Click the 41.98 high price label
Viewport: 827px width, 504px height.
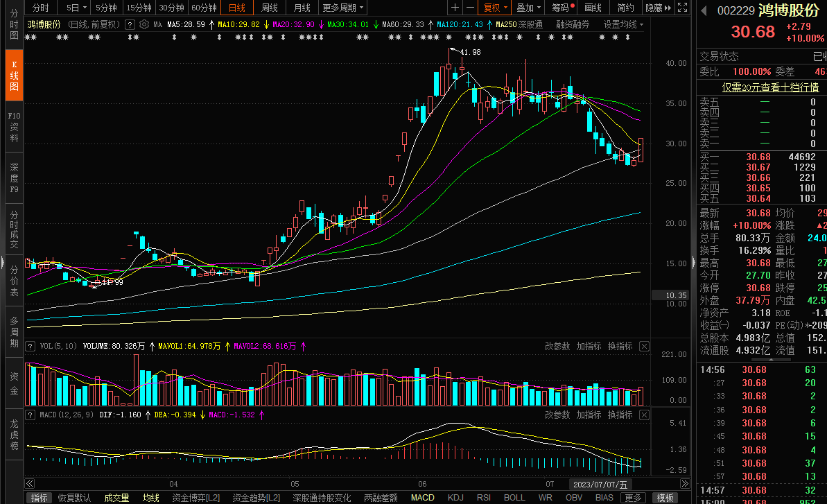(470, 52)
